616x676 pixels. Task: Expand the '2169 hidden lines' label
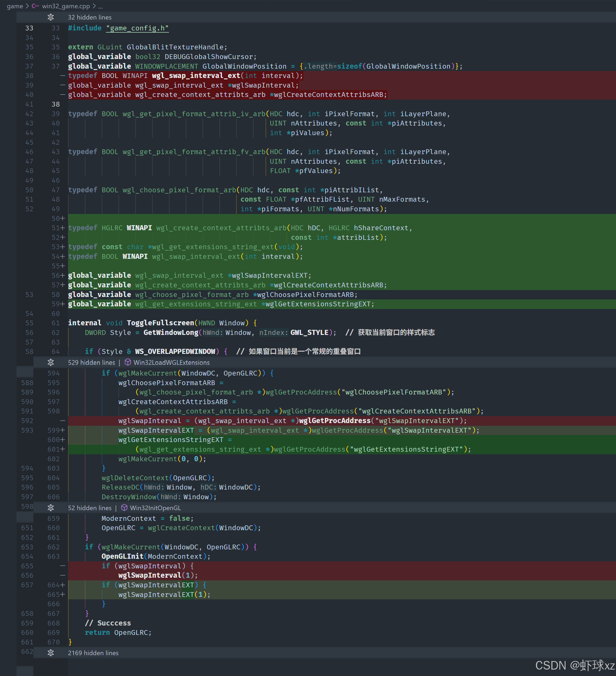(93, 653)
